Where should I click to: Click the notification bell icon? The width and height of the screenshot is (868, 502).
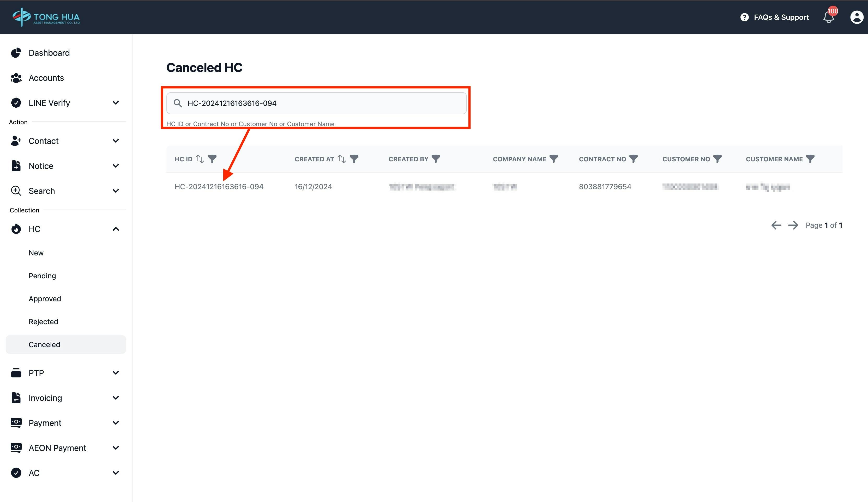(x=829, y=17)
